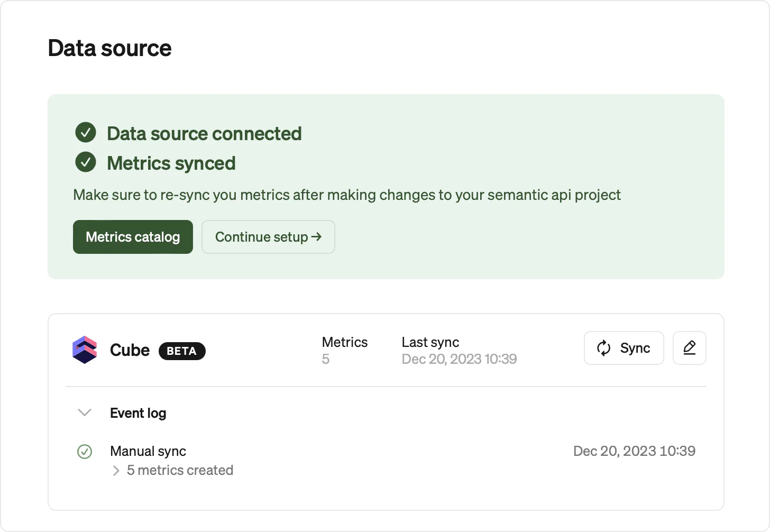
Task: Click Continue setup to proceed
Action: (268, 237)
